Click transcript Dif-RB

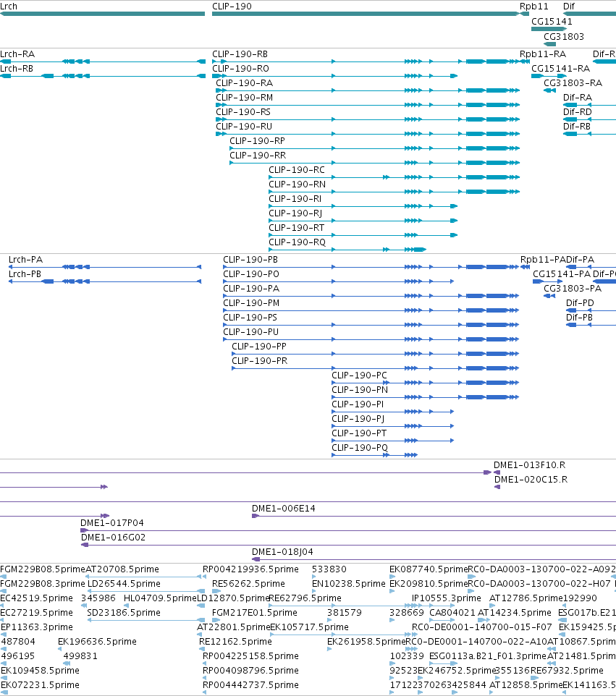(x=577, y=127)
